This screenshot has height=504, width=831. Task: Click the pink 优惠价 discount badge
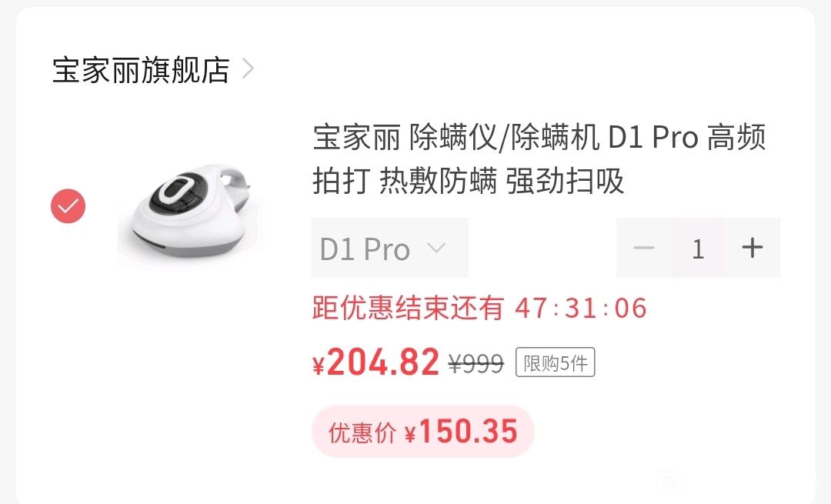(x=423, y=432)
